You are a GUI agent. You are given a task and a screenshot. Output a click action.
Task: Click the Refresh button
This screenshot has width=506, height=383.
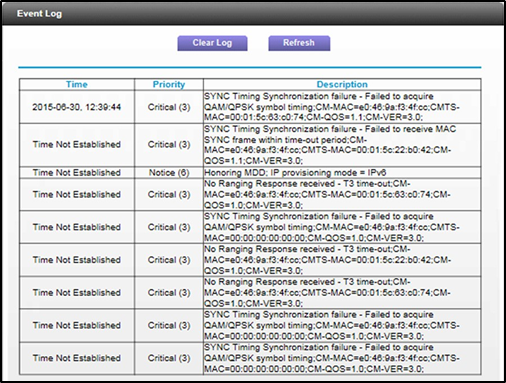299,43
